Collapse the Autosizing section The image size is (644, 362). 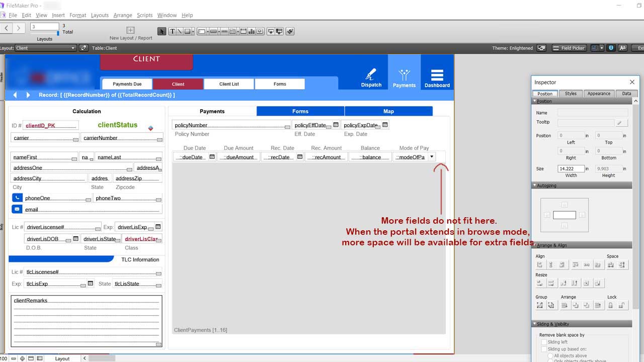click(x=535, y=186)
